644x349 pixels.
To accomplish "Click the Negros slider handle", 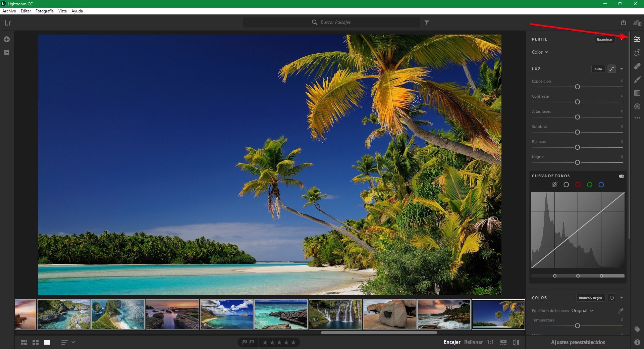I will click(577, 162).
